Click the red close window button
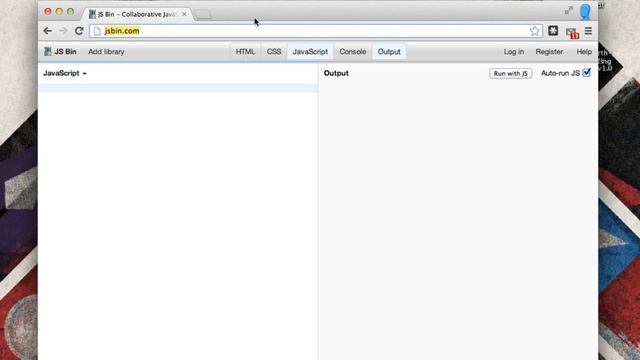This screenshot has width=640, height=360. [x=48, y=11]
